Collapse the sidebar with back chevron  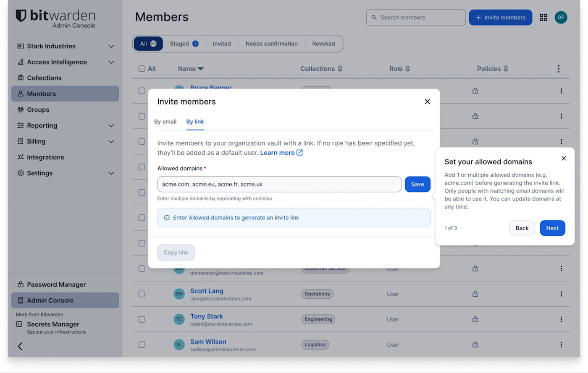coord(20,346)
